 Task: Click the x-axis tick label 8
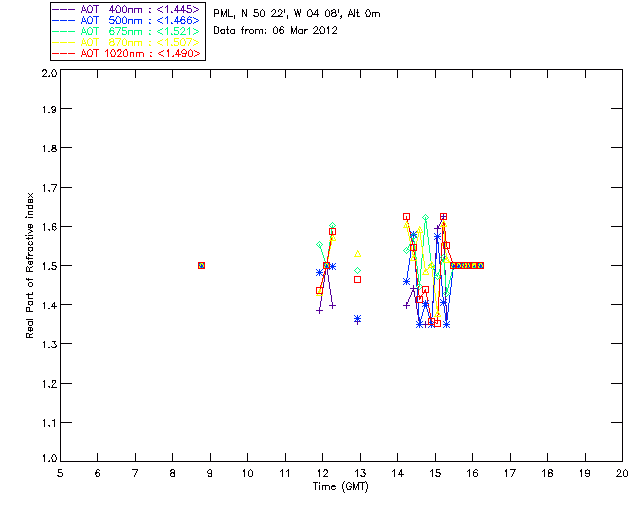click(x=173, y=474)
